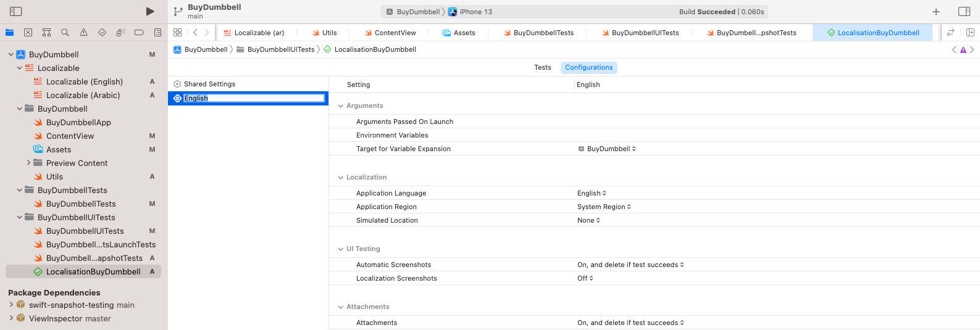The image size is (980, 330).
Task: Toggle the inspector panel button
Action: tap(964, 12)
